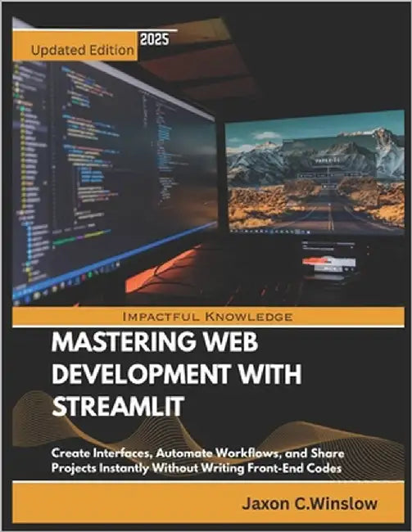The width and height of the screenshot is (412, 532).
Task: Click the '2025' year label
Action: tap(155, 40)
